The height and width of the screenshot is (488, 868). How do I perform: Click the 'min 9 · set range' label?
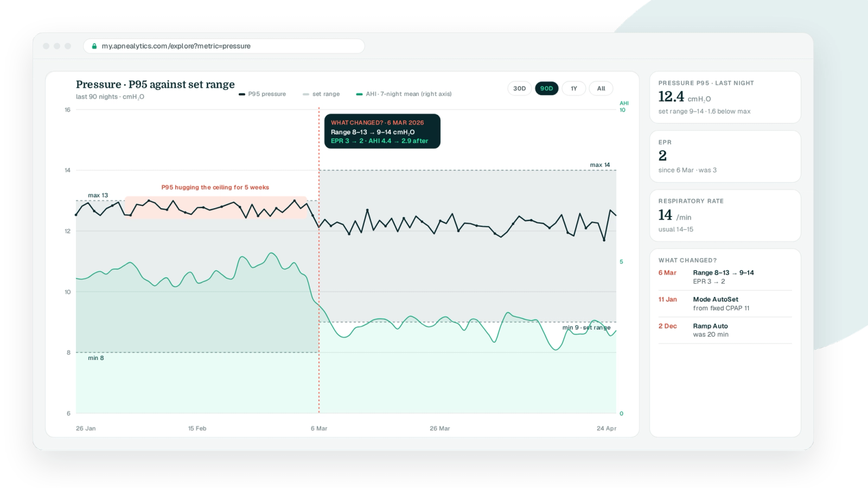586,328
